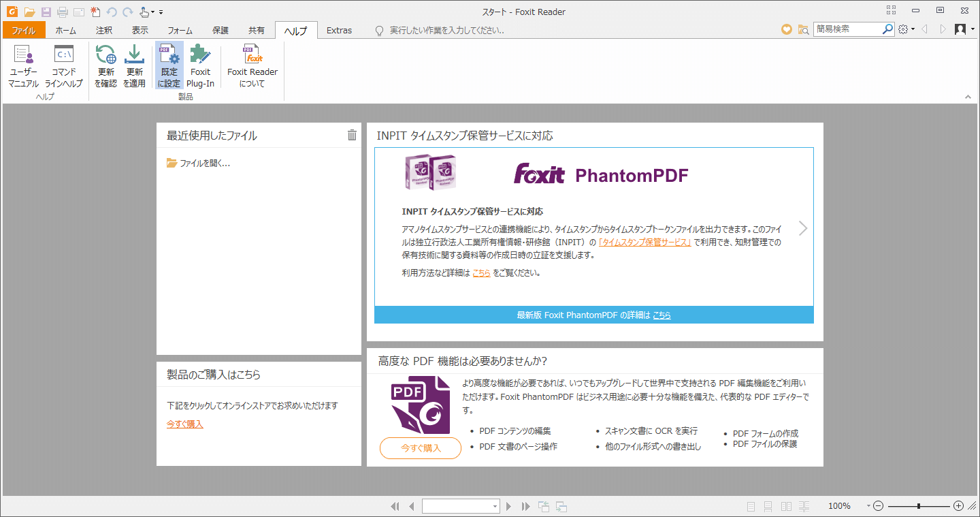Click the next view icon in status bar

(561, 506)
